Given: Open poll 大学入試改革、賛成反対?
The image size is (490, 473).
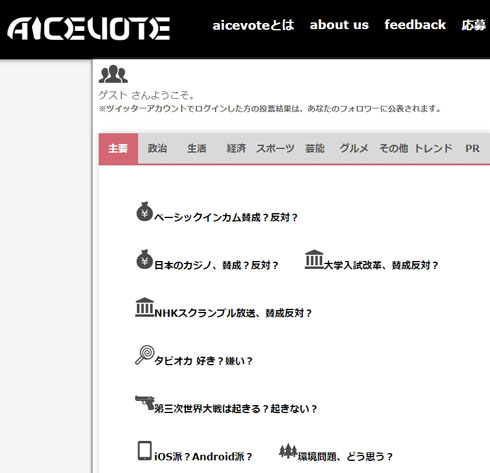Looking at the screenshot, I should tap(381, 265).
